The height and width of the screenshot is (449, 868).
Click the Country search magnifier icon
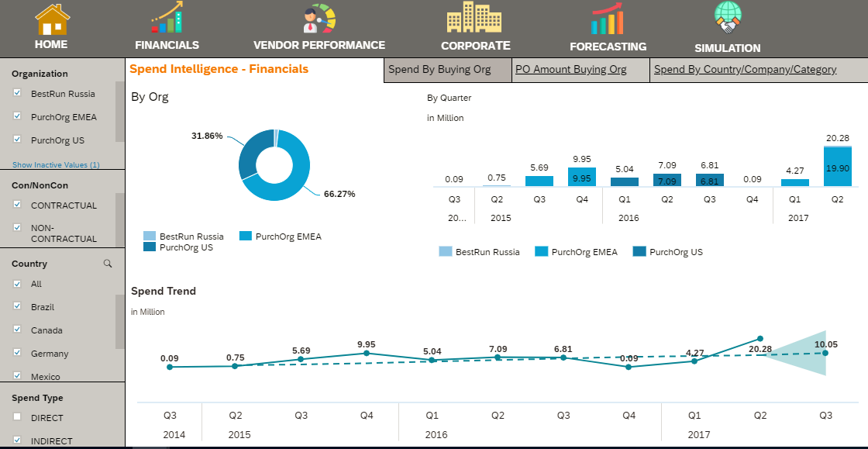click(x=108, y=264)
